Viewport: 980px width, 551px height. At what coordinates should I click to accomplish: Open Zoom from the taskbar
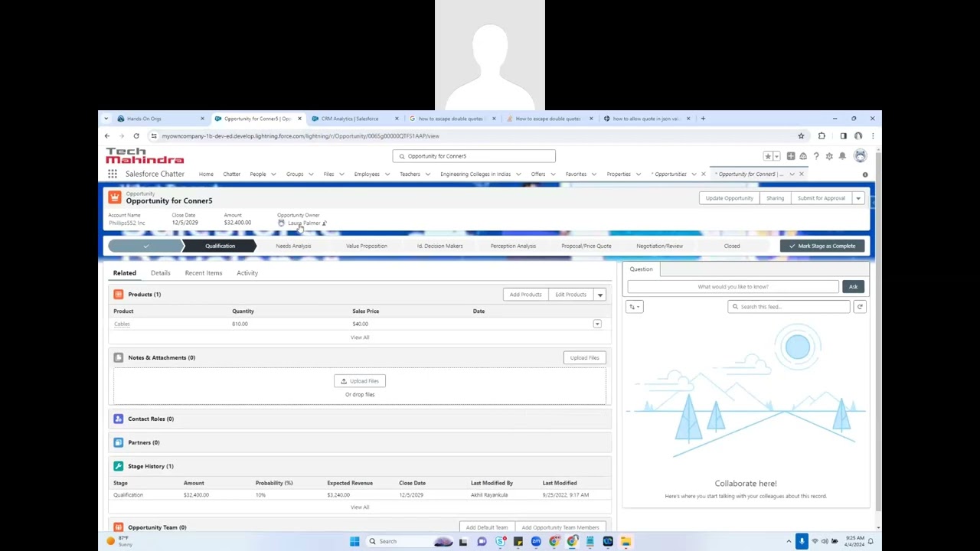coord(536,541)
